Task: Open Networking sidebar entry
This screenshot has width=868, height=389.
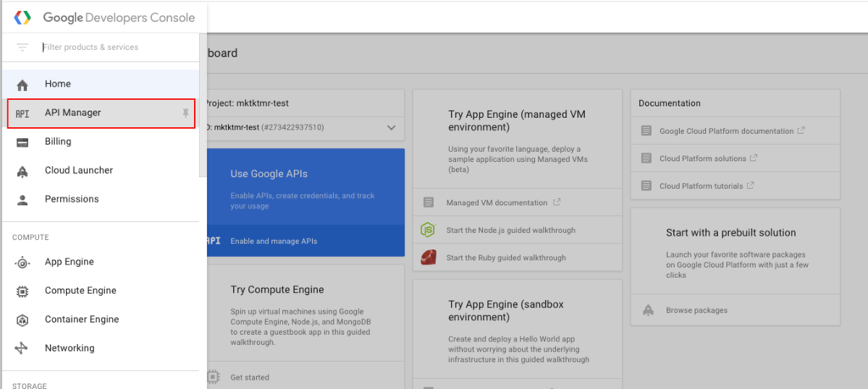Action: click(x=100, y=348)
